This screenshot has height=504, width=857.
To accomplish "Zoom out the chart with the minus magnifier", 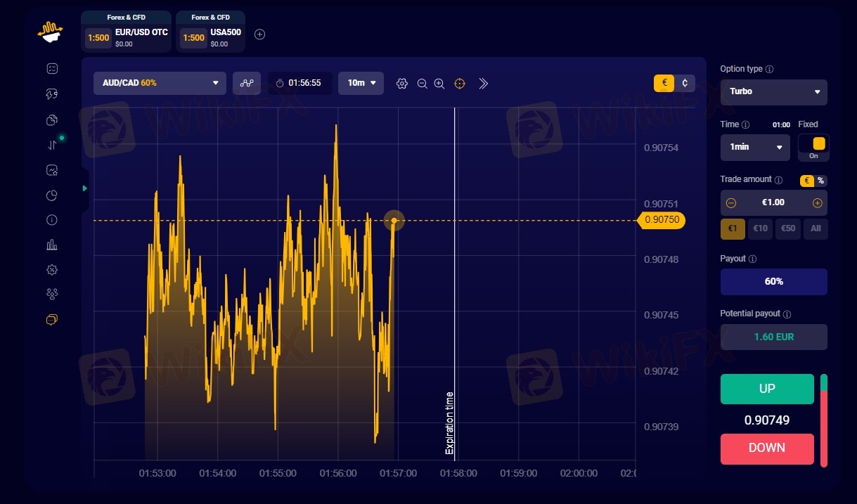I will pyautogui.click(x=423, y=84).
